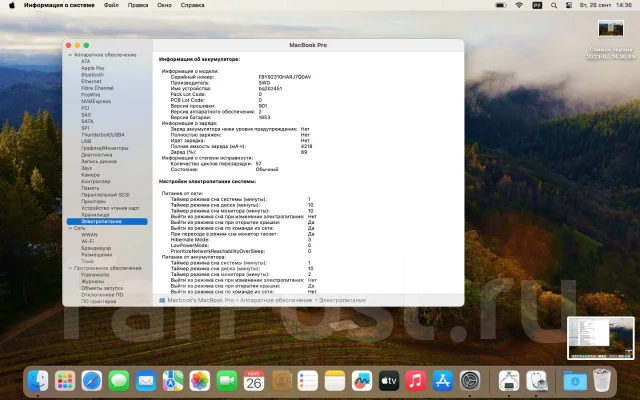This screenshot has width=640, height=400.
Task: Open the Notes app in Dock
Action: coord(335,381)
